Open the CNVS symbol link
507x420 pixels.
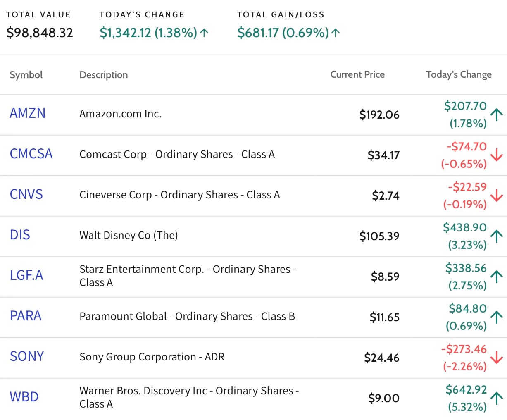point(26,194)
